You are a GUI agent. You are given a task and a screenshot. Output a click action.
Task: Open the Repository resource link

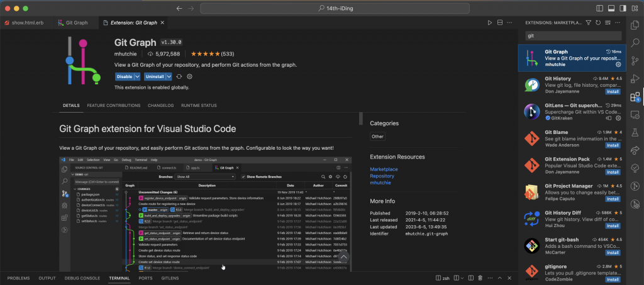click(x=382, y=176)
